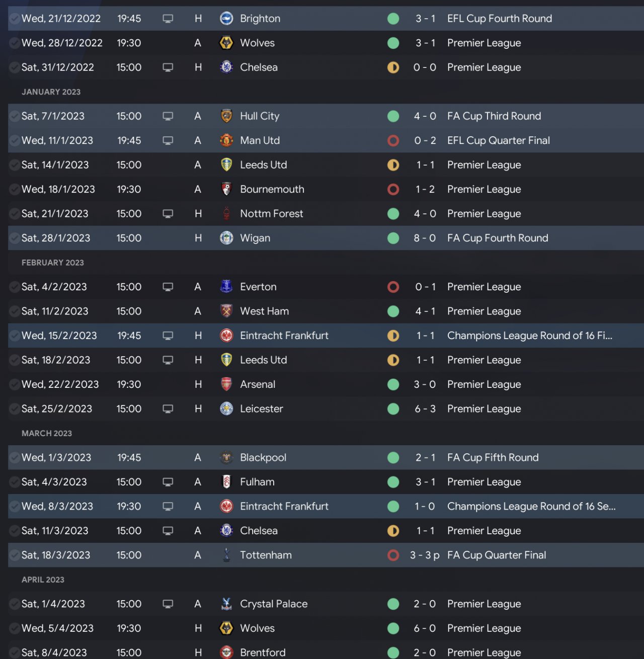This screenshot has height=659, width=644.
Task: Click the TV broadcast icon for Nottm Forest match
Action: pos(168,214)
